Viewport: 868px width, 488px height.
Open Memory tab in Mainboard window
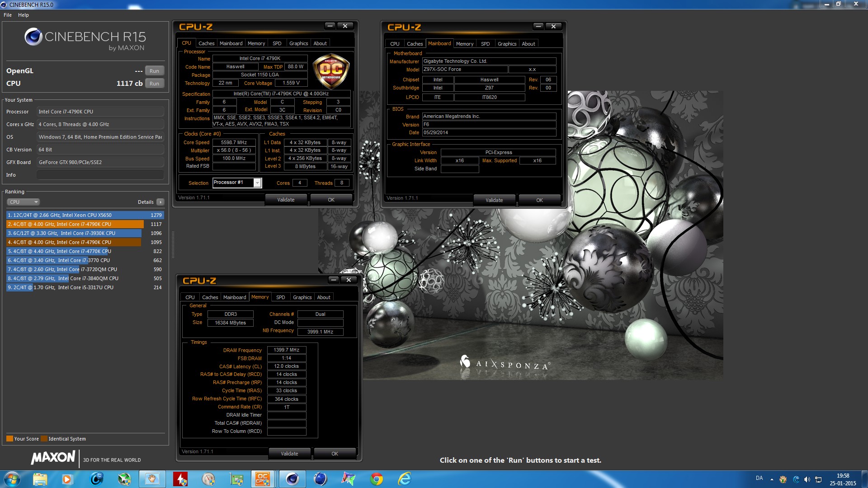coord(465,44)
